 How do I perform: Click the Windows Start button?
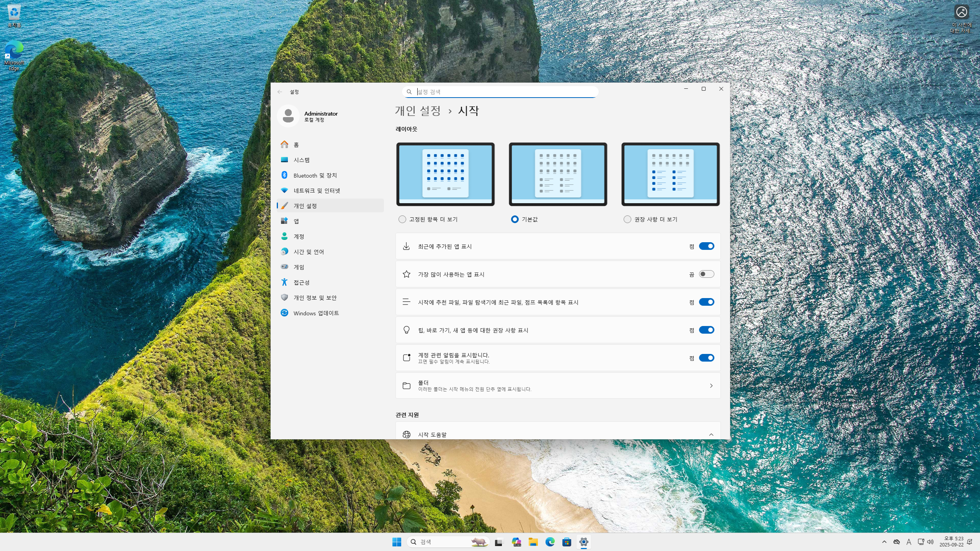(x=397, y=542)
